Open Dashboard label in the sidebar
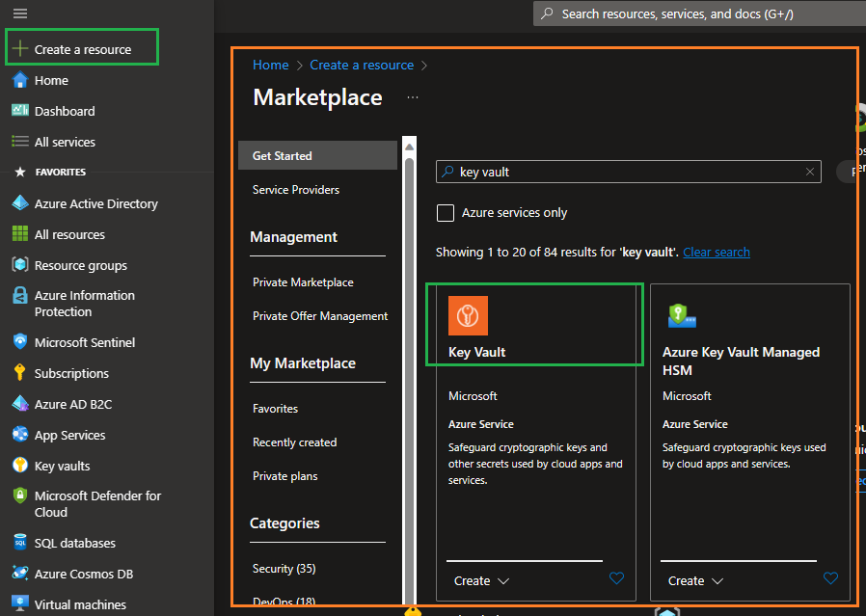This screenshot has height=616, width=866. 65,111
